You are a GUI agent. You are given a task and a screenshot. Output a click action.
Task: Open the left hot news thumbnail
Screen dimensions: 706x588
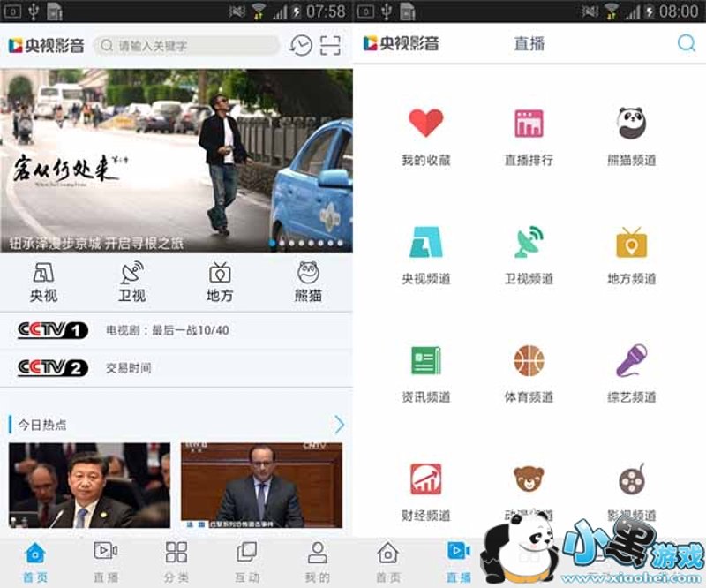pos(90,486)
